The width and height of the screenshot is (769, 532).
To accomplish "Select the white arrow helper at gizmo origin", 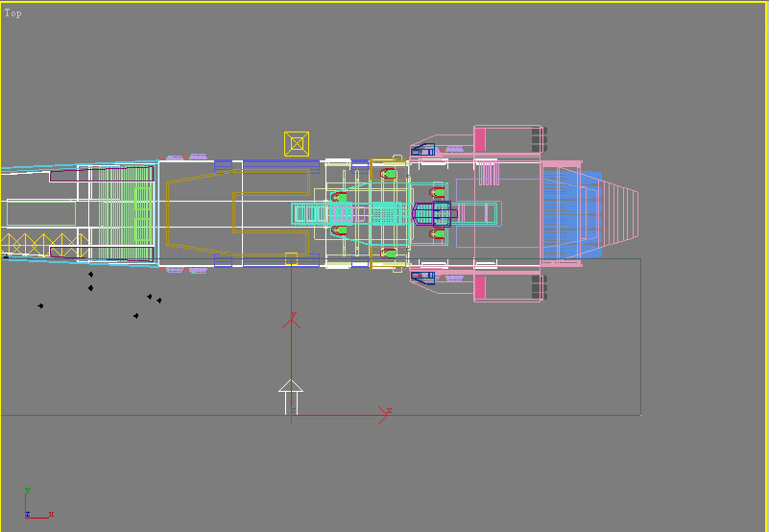I will point(291,397).
